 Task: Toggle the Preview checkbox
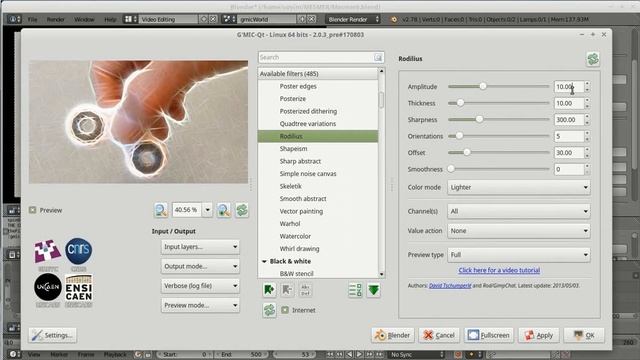(33, 210)
